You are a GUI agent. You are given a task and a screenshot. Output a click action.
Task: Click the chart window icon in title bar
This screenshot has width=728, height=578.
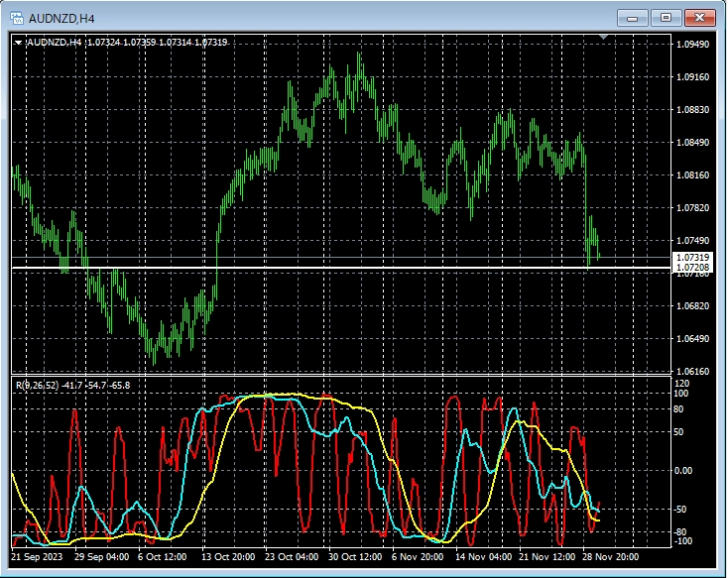click(16, 18)
